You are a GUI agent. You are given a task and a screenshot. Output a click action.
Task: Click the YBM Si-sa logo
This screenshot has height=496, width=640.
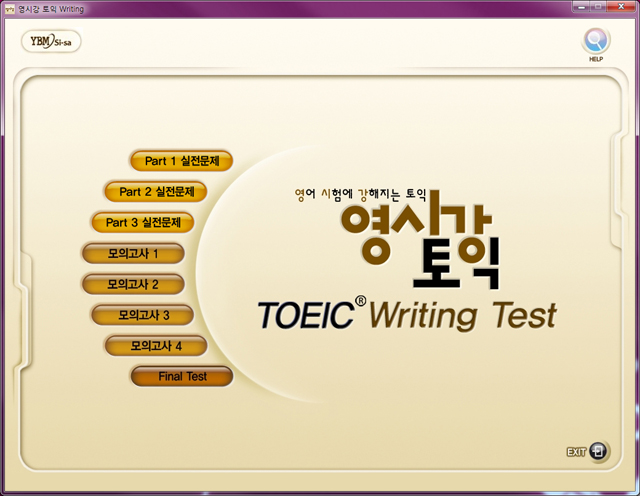[x=51, y=42]
